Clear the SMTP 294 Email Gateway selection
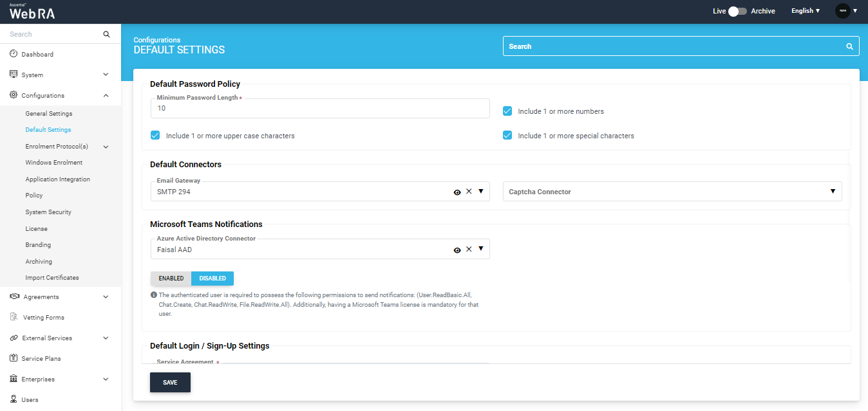 tap(469, 192)
